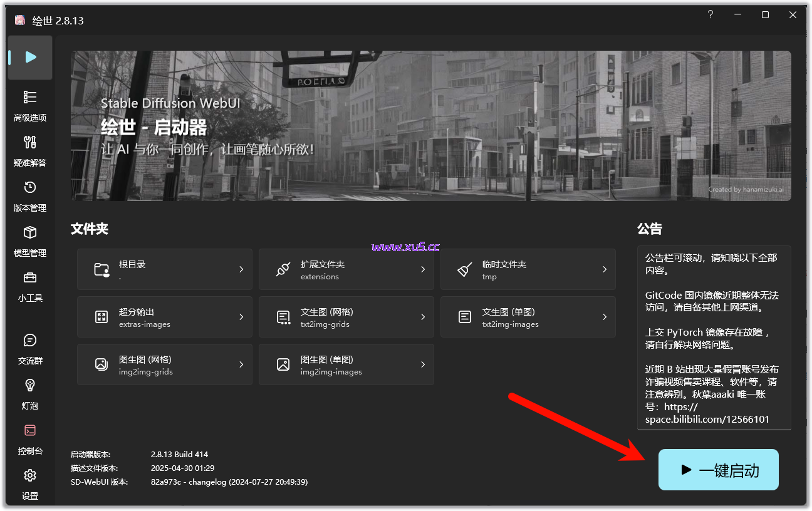Click the 一键启动 launch button

point(718,469)
